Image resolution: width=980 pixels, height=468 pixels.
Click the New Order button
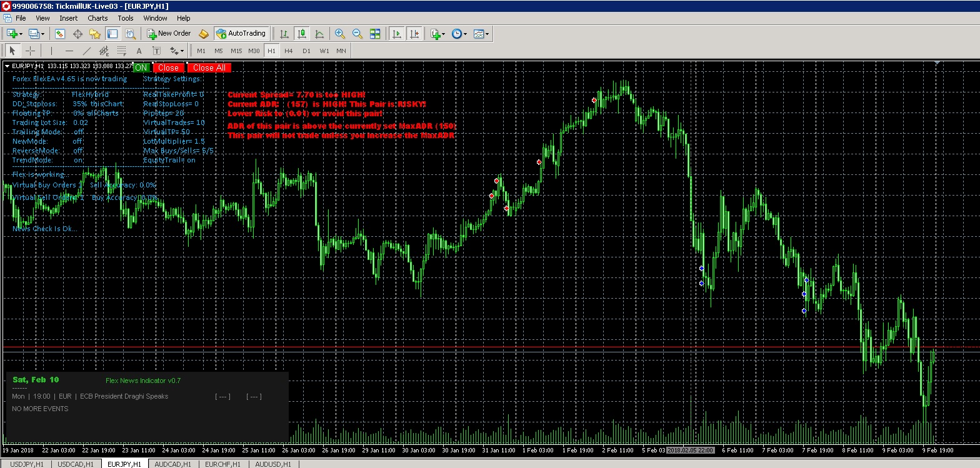click(169, 34)
